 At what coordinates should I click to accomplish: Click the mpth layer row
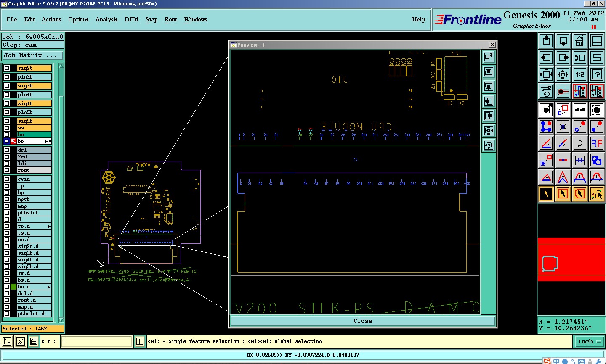click(35, 199)
